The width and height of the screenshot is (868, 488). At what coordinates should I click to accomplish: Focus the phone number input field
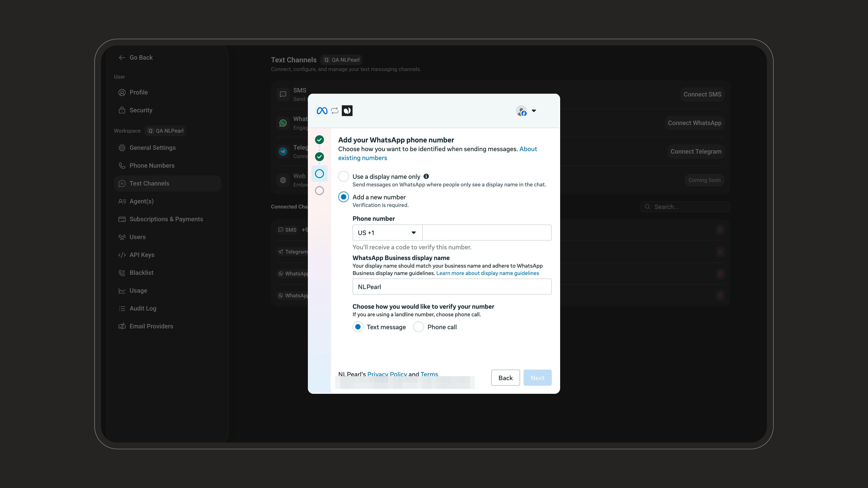pos(487,233)
